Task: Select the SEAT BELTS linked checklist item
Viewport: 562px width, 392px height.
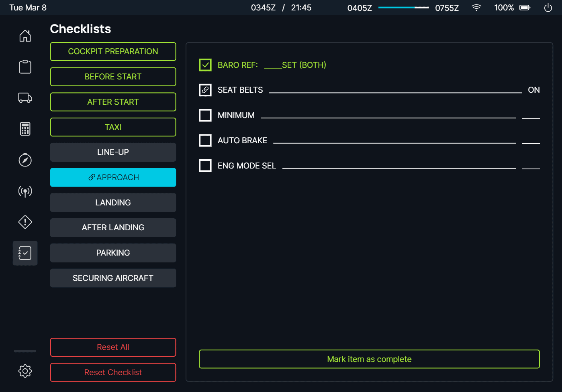Action: [x=205, y=90]
